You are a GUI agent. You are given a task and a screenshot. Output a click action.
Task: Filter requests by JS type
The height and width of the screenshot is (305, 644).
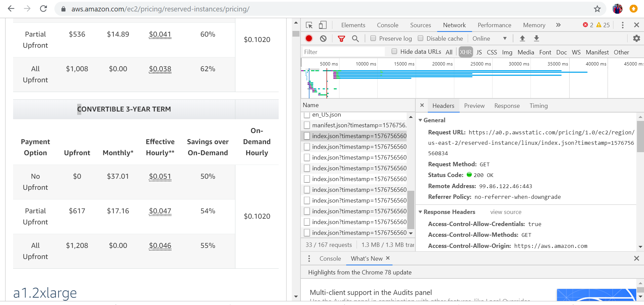pyautogui.click(x=479, y=52)
